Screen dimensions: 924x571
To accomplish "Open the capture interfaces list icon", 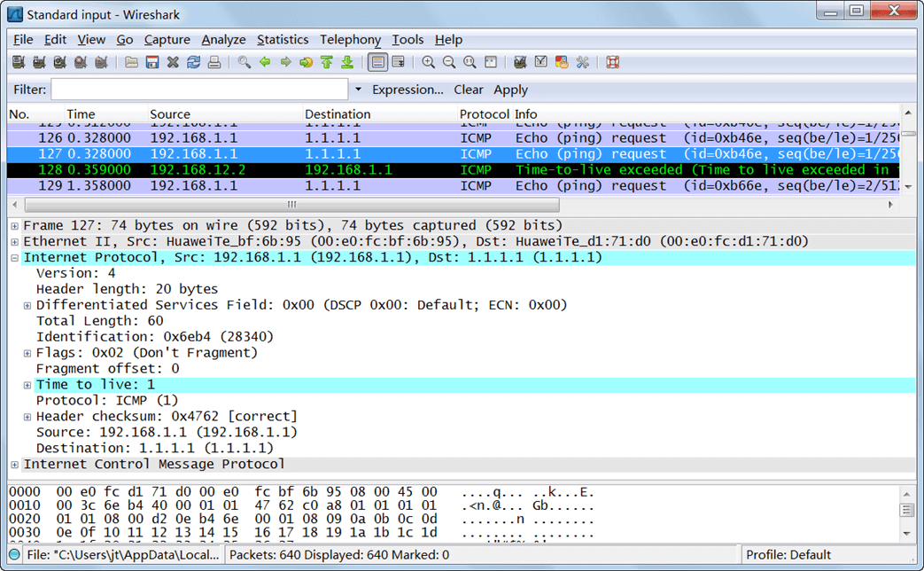I will coord(19,62).
